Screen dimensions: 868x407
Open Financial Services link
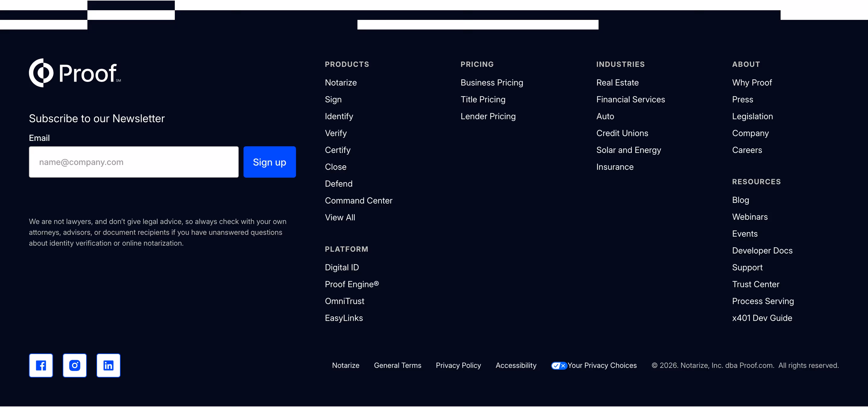coord(631,99)
